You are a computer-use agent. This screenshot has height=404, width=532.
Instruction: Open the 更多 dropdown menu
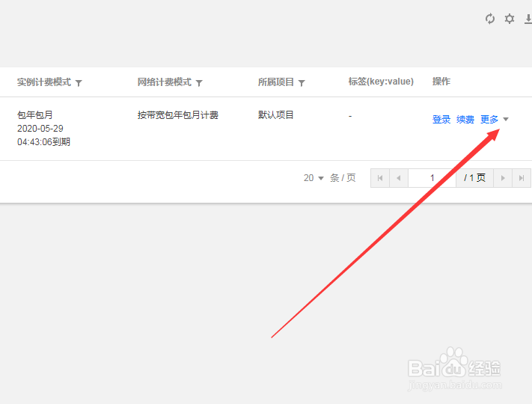[x=495, y=120]
